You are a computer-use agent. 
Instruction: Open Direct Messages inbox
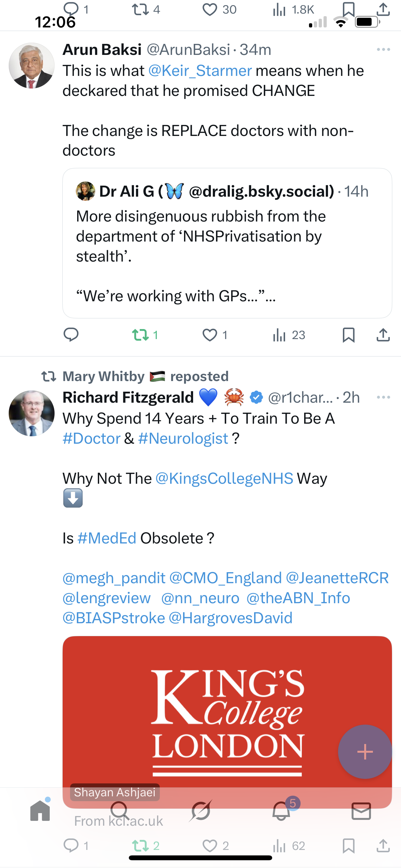(x=361, y=811)
